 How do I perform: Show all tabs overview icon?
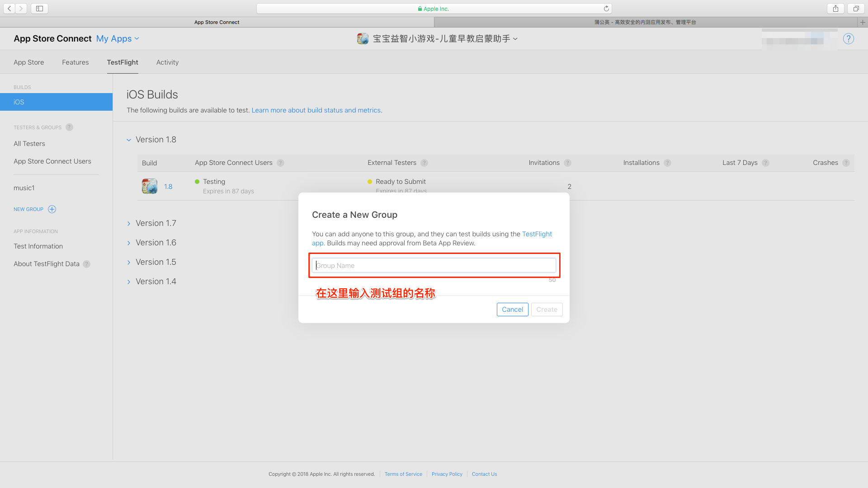(856, 9)
